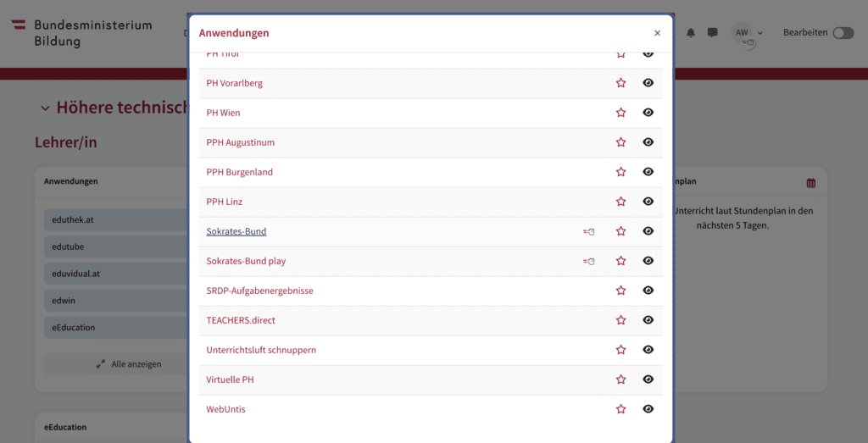Image resolution: width=868 pixels, height=443 pixels.
Task: Favorite PH Vorarlberg with its star icon
Action: [x=620, y=83]
